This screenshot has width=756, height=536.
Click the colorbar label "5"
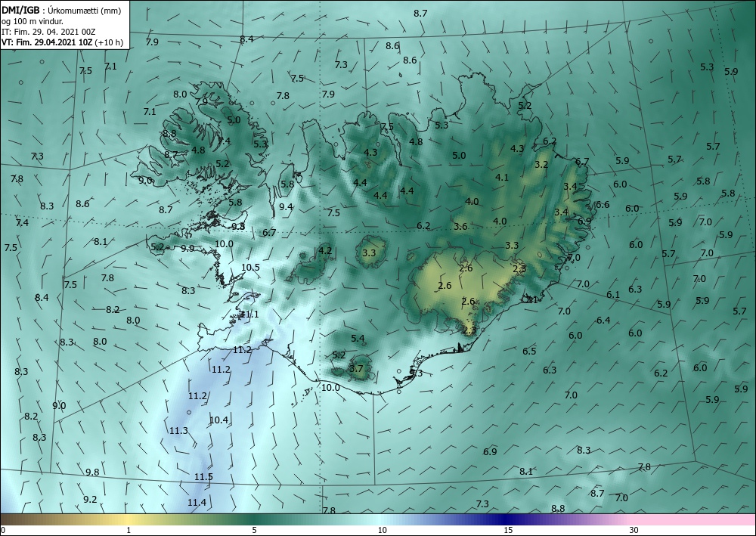click(254, 530)
